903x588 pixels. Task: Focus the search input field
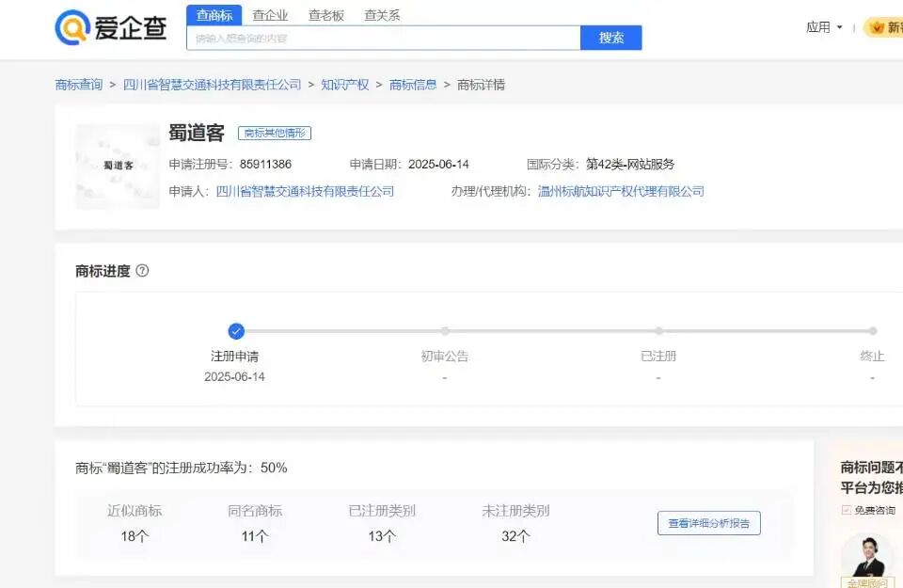(384, 38)
